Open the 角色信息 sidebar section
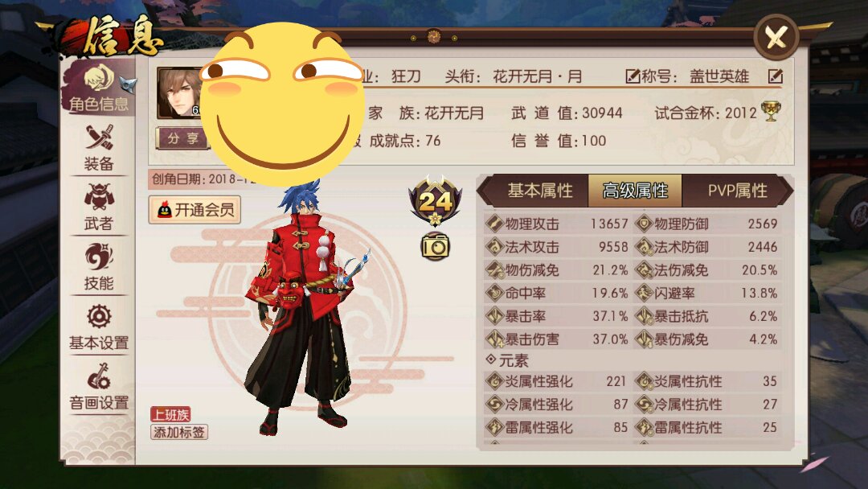The width and height of the screenshot is (868, 489). (98, 88)
